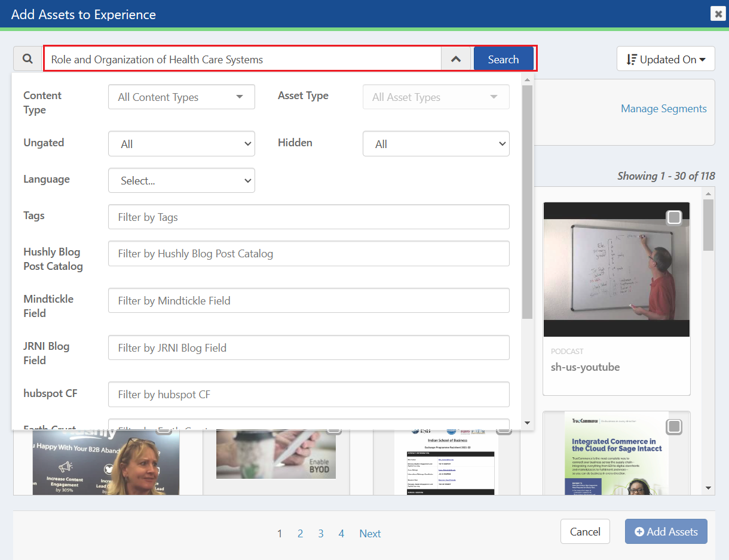This screenshot has height=560, width=729.
Task: Click the PODCAST label text
Action: (567, 352)
